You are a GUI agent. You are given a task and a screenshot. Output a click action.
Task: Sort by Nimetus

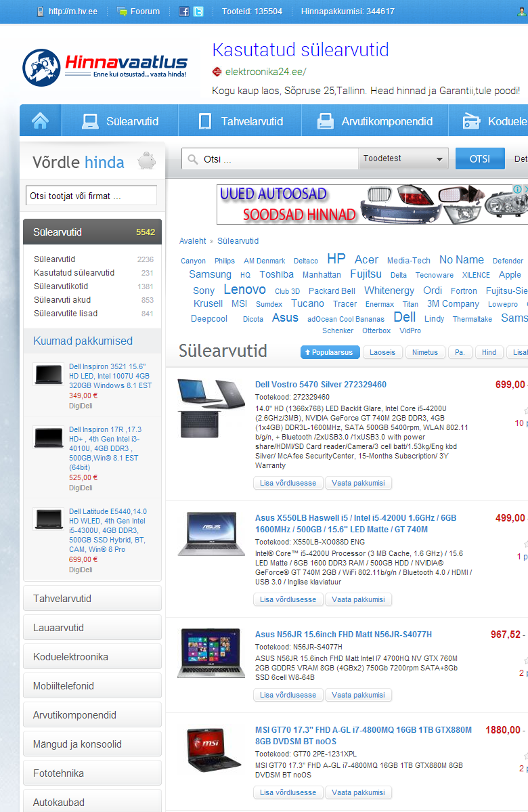click(x=424, y=352)
